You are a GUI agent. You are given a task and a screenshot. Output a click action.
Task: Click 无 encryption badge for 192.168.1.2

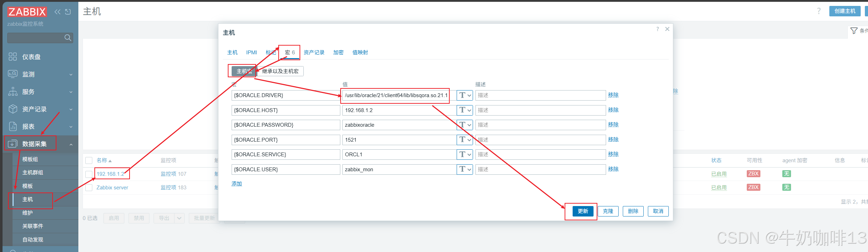[x=786, y=174]
